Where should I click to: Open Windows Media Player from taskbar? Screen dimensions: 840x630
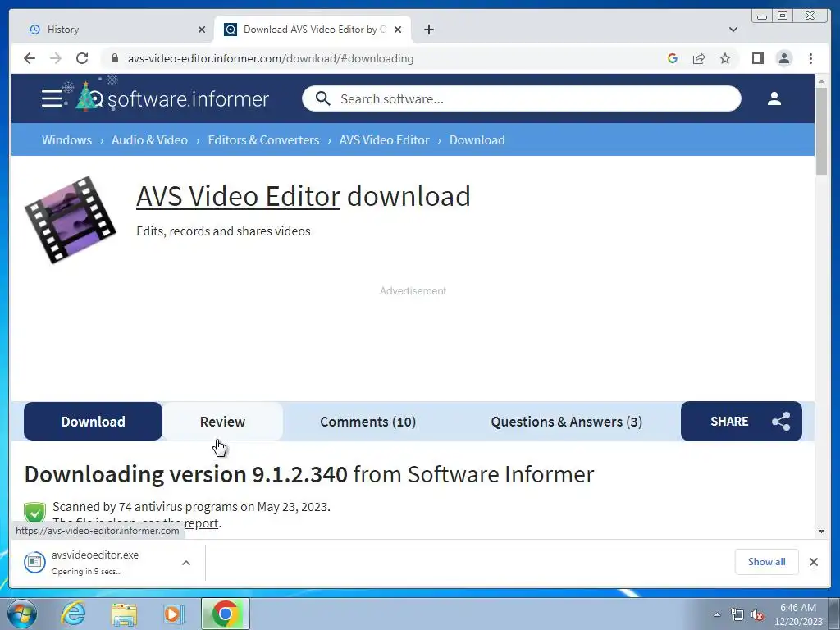(x=173, y=614)
